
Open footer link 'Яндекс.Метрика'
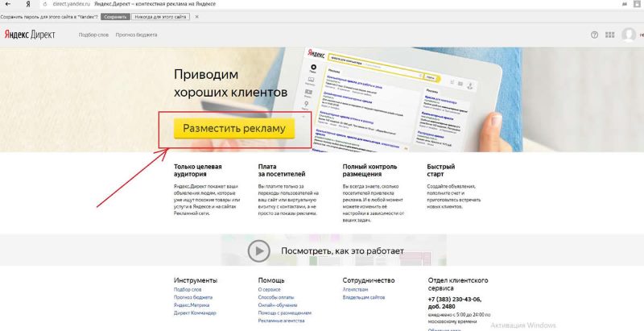tap(192, 305)
